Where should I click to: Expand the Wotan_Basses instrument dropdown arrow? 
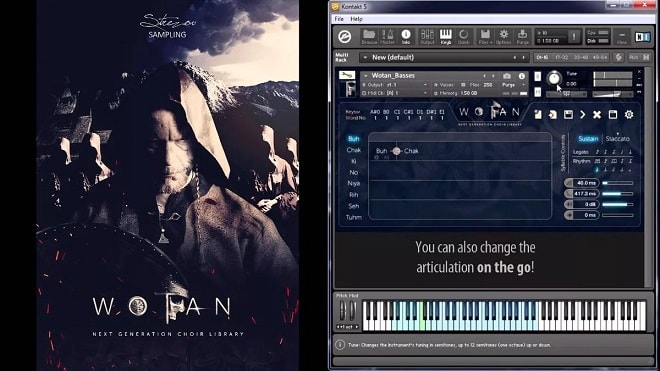tap(366, 76)
